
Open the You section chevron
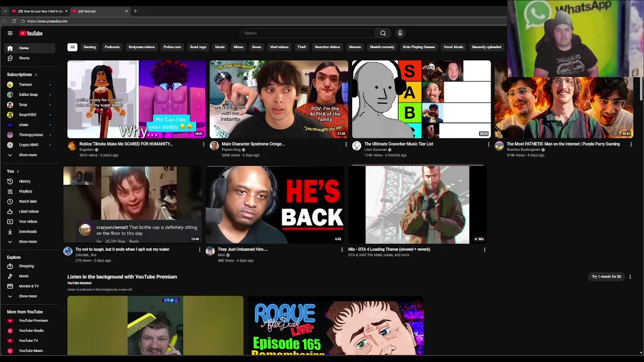[18, 171]
